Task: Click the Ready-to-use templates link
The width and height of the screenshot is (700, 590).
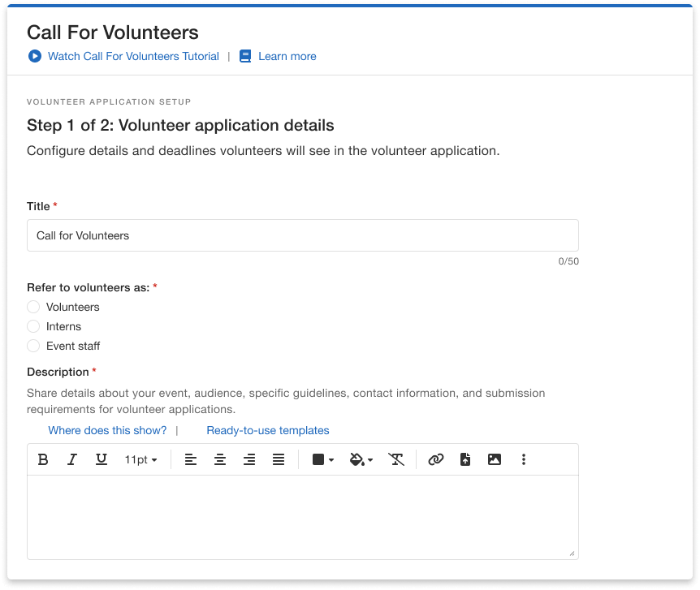Action: point(268,430)
